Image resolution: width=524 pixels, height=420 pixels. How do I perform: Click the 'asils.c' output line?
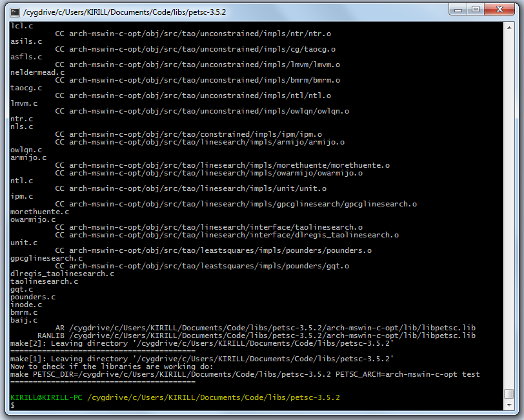coord(26,41)
